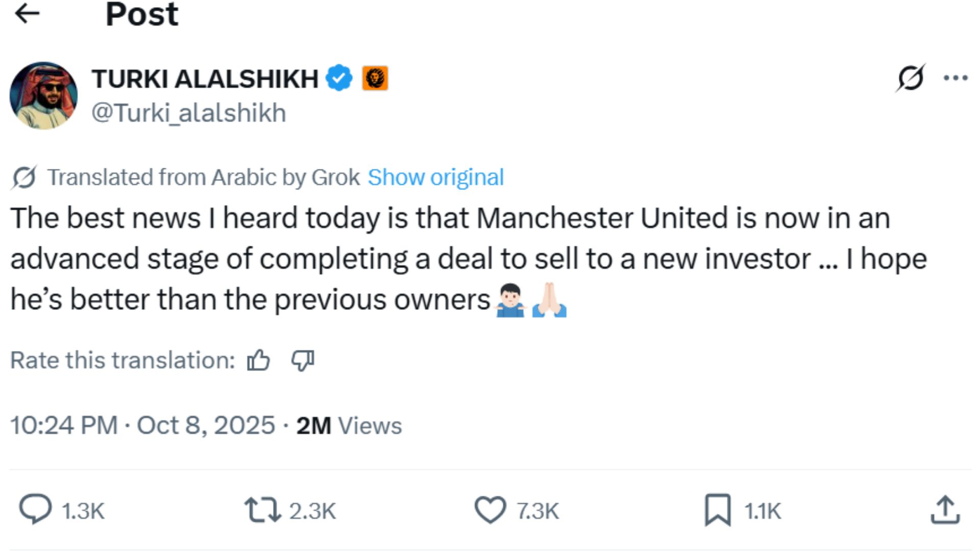Open TURKI ALALSHIKH's profile name

tap(204, 78)
